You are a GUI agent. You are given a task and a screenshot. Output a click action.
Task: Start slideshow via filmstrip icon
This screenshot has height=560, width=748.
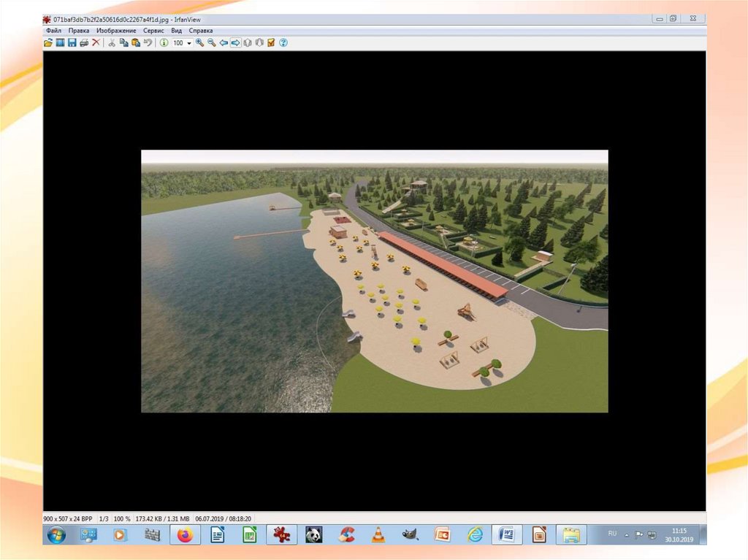(x=60, y=43)
